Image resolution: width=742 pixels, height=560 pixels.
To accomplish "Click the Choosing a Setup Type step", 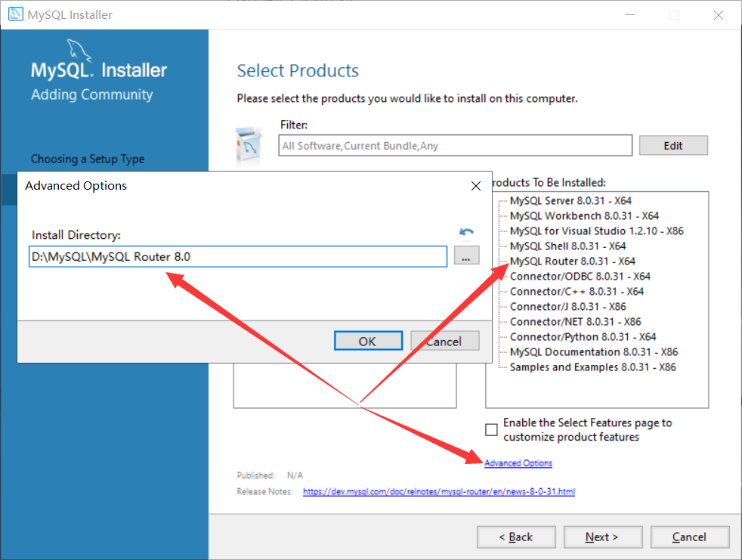I will point(88,159).
